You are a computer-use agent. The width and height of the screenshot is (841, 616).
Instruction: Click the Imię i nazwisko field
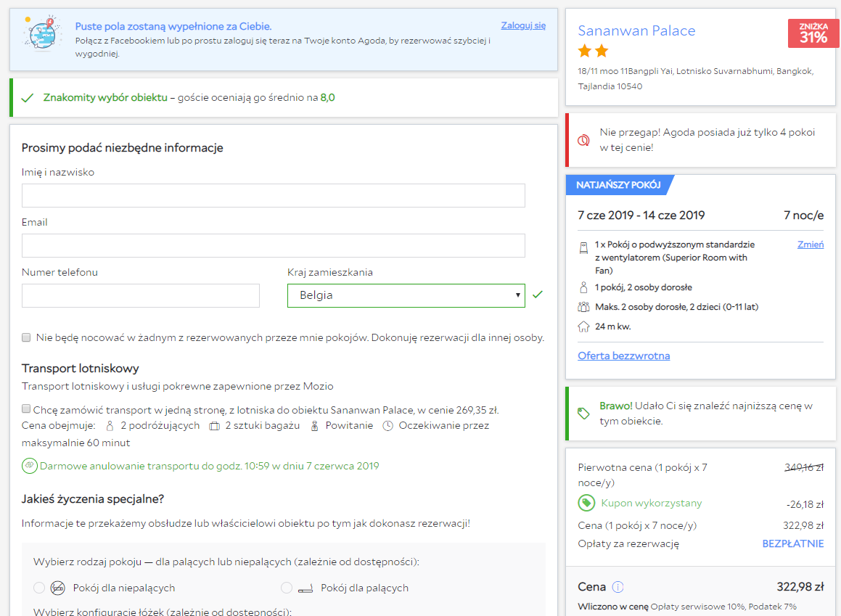click(273, 196)
